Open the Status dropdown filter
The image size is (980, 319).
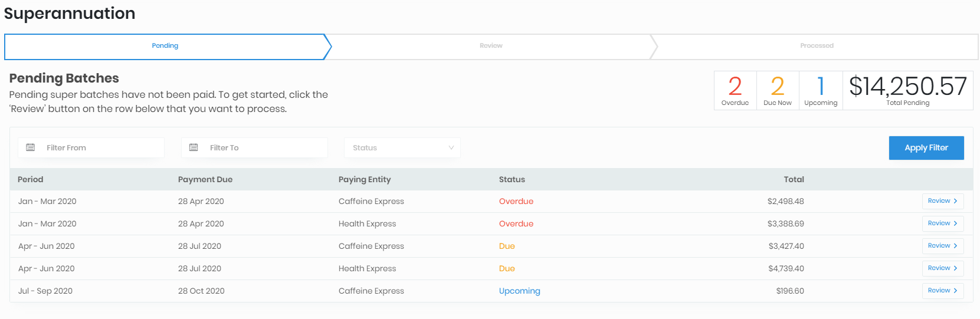click(402, 147)
